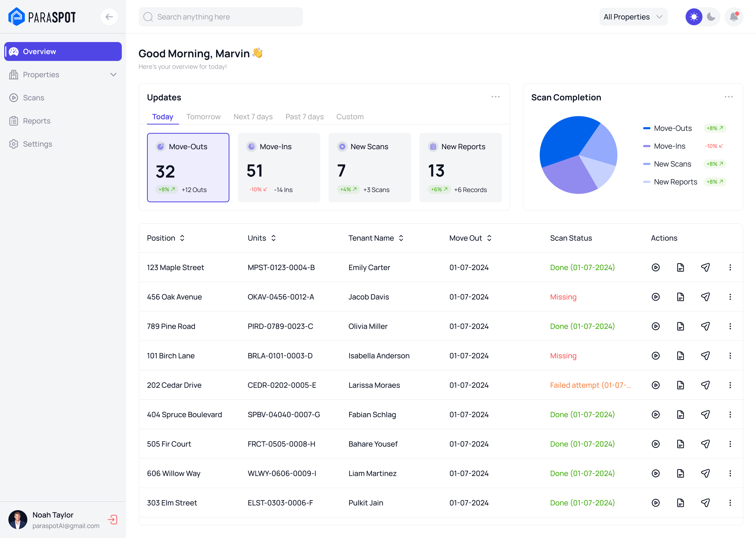Switch to the Tomorrow tab
Image resolution: width=756 pixels, height=538 pixels.
click(203, 117)
